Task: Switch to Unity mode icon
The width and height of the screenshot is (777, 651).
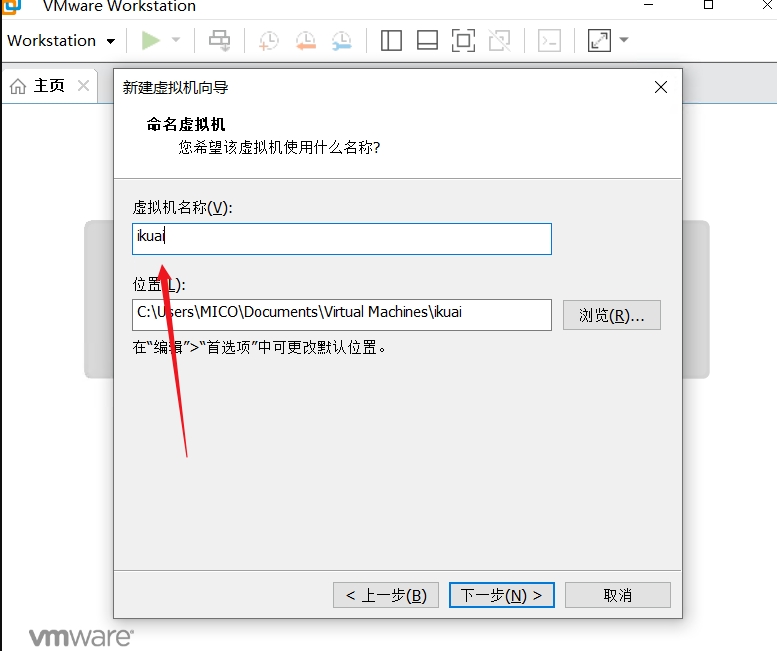Action: pos(500,41)
